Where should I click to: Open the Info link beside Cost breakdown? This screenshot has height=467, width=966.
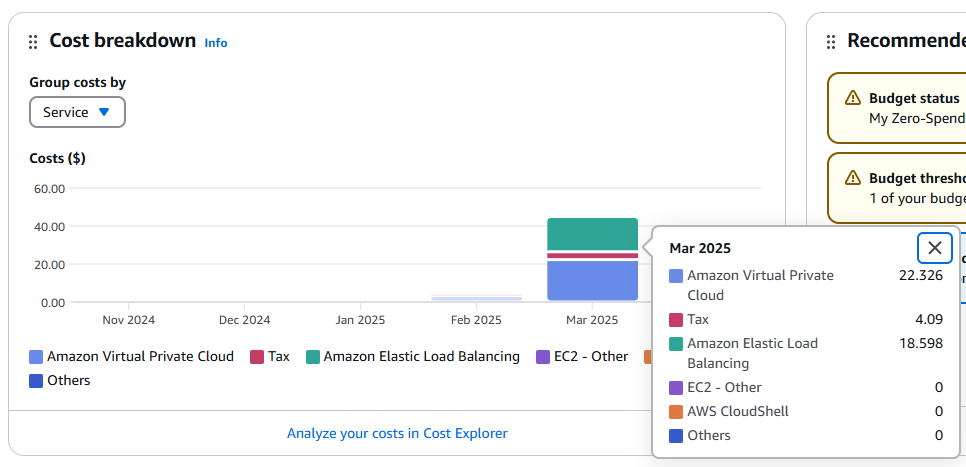click(216, 43)
